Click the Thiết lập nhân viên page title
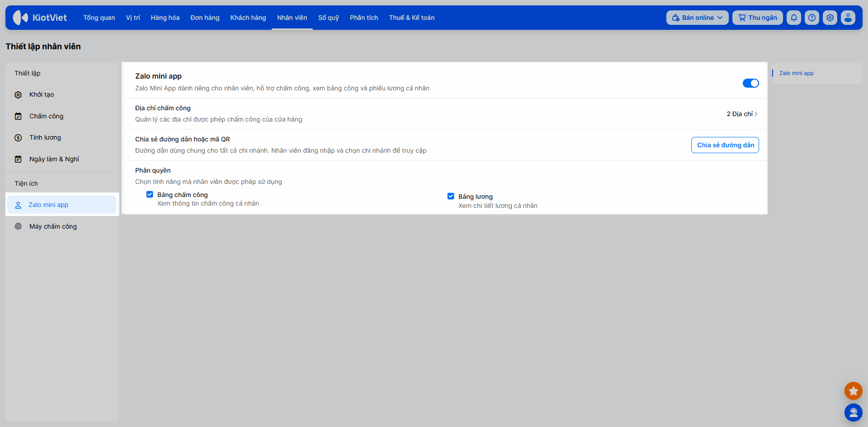The width and height of the screenshot is (868, 427). pyautogui.click(x=43, y=47)
